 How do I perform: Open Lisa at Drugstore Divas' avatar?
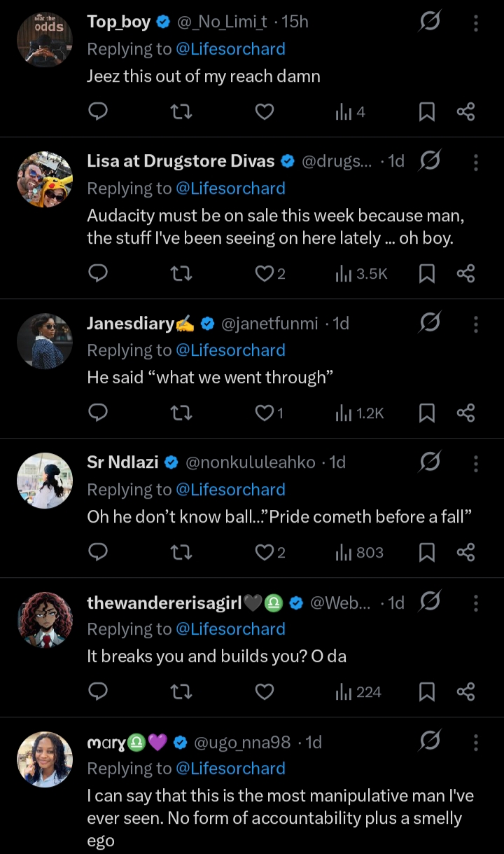coord(45,179)
